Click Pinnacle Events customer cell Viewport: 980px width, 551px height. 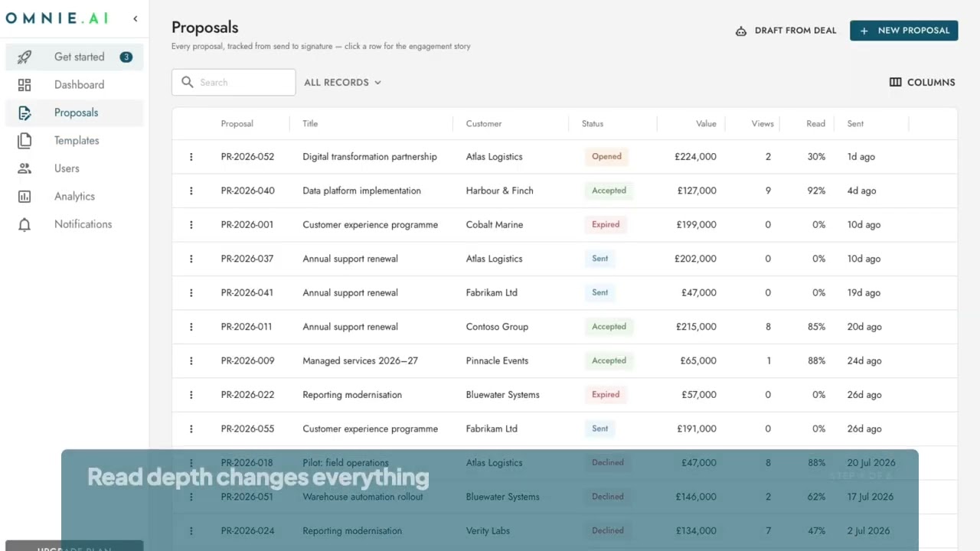(497, 360)
